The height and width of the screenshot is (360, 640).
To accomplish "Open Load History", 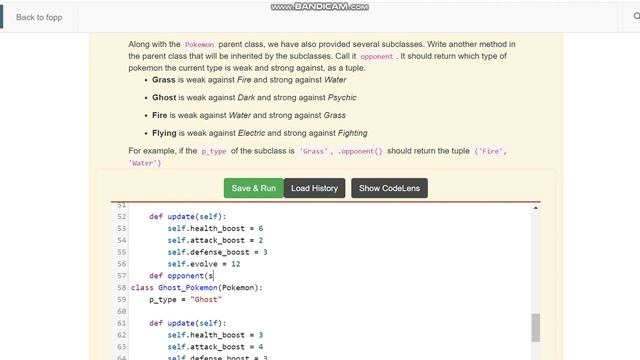I will pyautogui.click(x=314, y=188).
